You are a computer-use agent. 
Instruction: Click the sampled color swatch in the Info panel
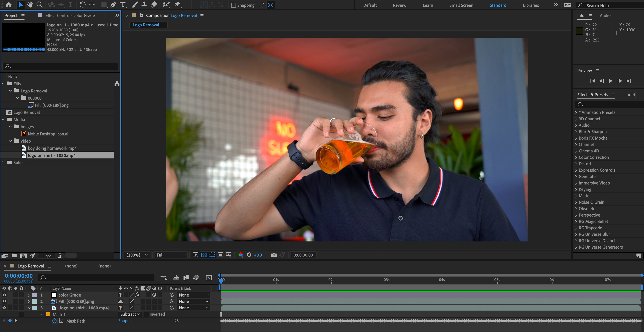pyautogui.click(x=580, y=31)
